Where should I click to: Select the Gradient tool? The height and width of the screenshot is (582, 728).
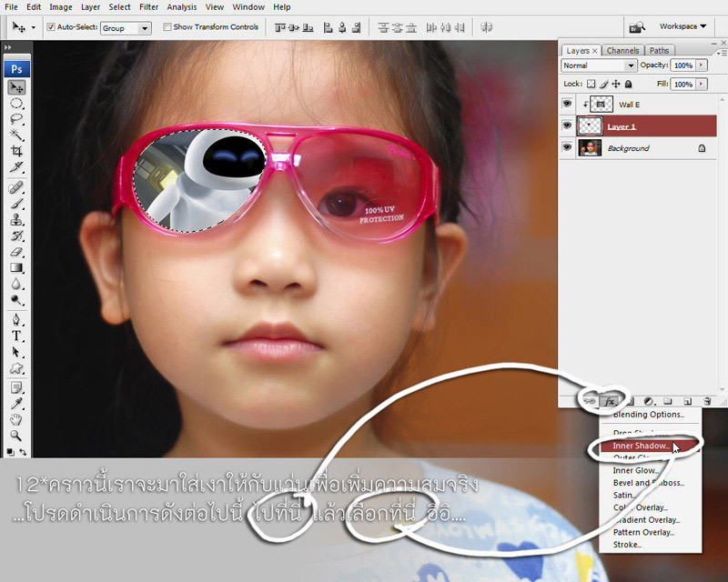point(16,267)
